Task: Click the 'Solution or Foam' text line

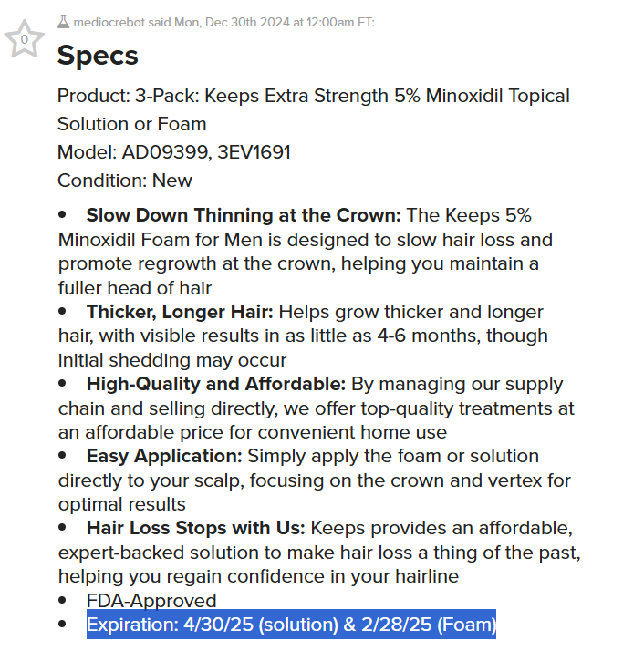Action: point(132,124)
